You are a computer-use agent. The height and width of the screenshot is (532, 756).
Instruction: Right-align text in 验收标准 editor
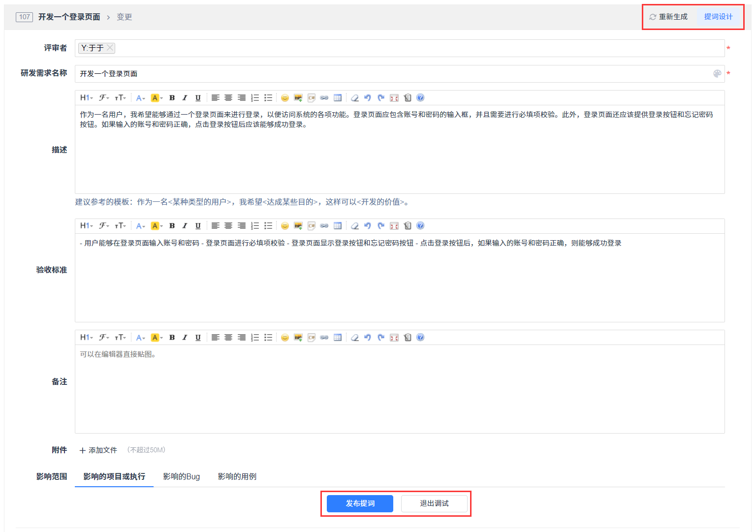242,226
